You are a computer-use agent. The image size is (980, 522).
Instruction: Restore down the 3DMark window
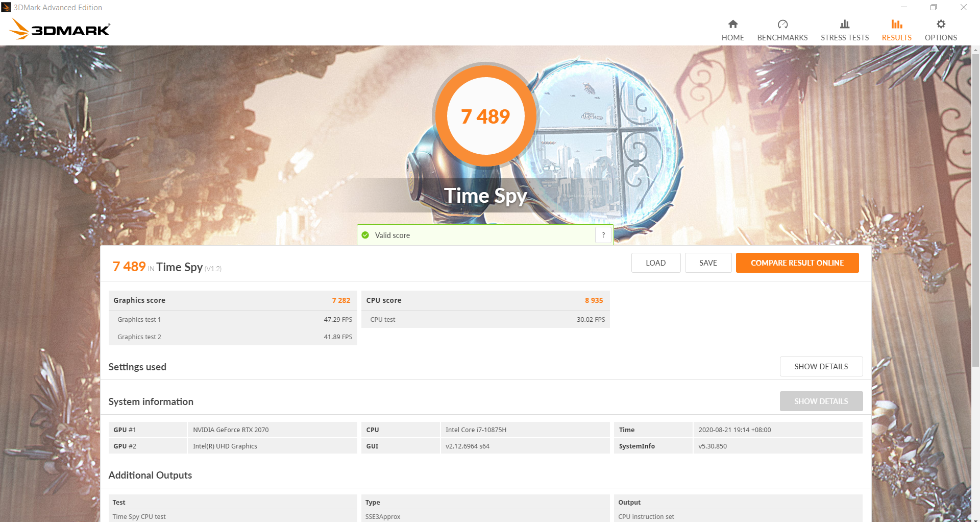[x=934, y=7]
